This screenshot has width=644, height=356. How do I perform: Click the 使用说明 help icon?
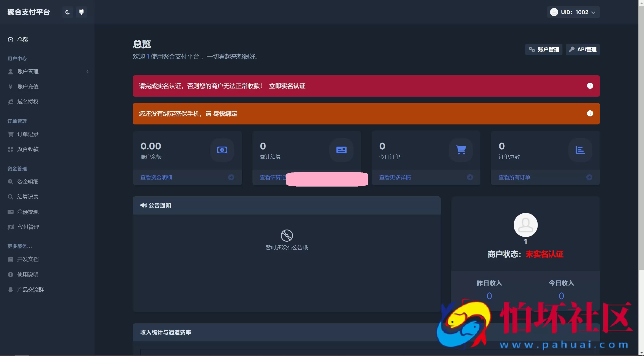pos(11,274)
